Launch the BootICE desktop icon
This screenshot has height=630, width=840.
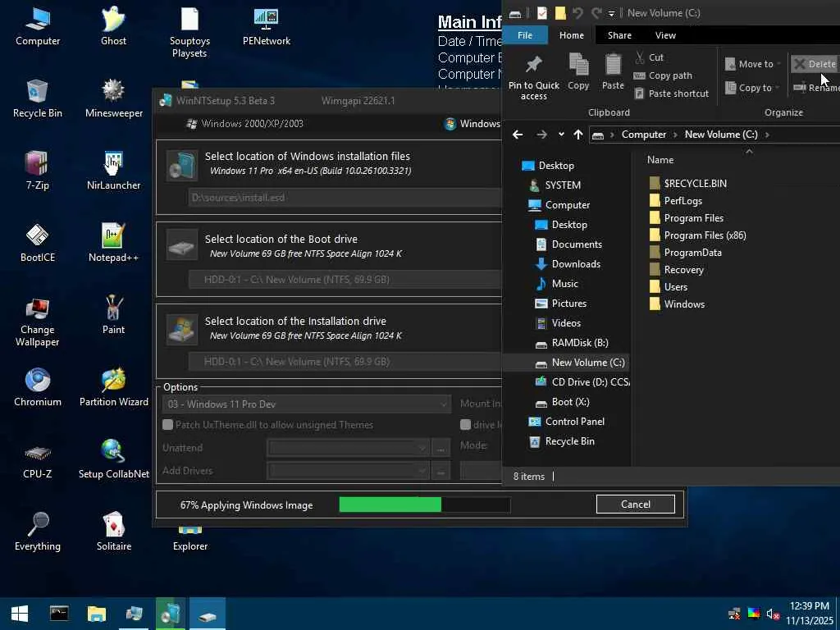(x=38, y=244)
